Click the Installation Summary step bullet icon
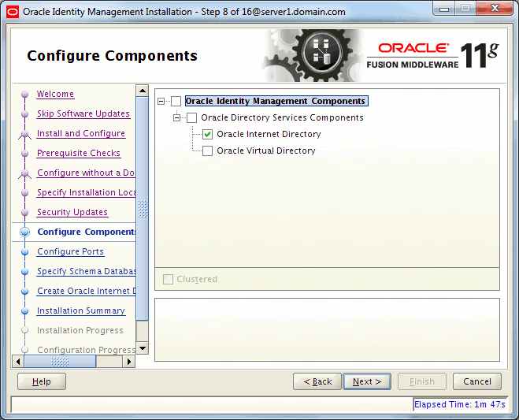Image resolution: width=519 pixels, height=420 pixels. point(25,311)
